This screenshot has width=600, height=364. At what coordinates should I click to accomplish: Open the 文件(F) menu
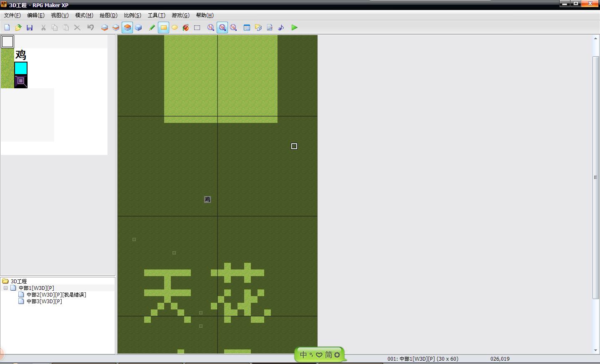tap(12, 15)
